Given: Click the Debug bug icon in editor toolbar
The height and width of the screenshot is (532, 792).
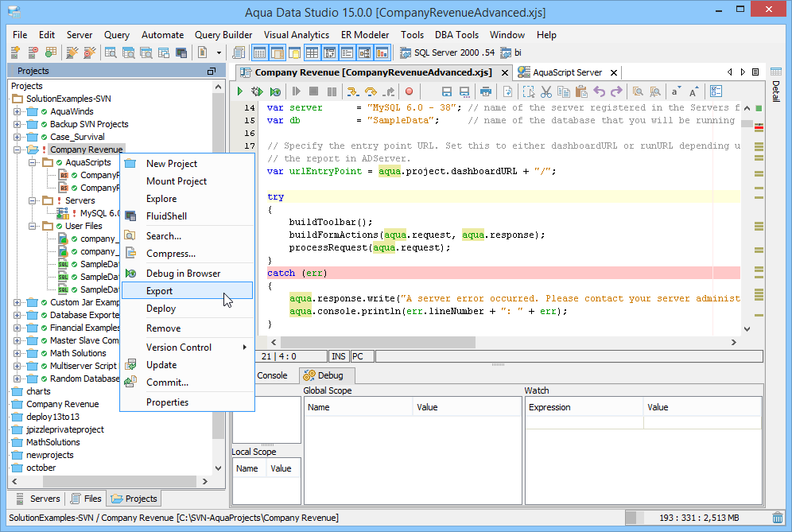Looking at the screenshot, I should pyautogui.click(x=257, y=91).
